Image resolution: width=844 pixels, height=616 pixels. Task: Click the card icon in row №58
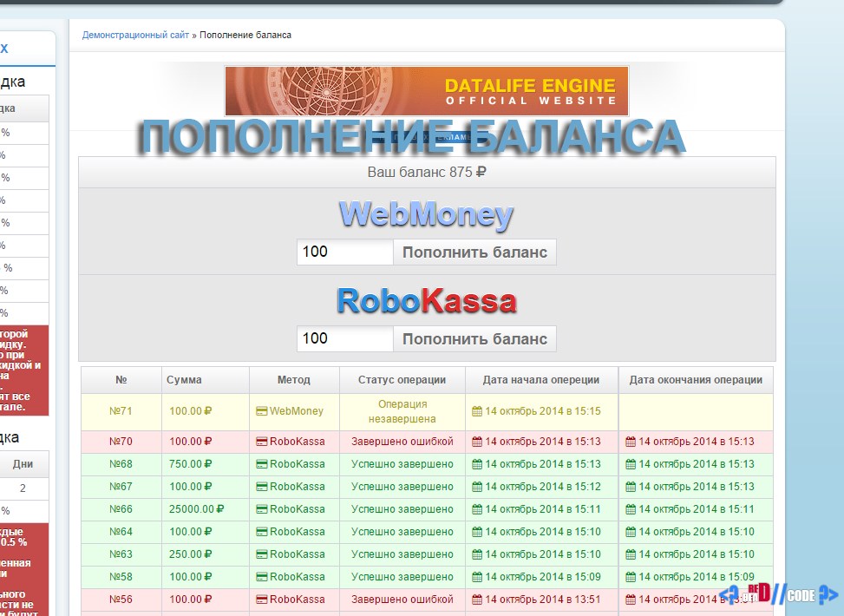click(262, 577)
